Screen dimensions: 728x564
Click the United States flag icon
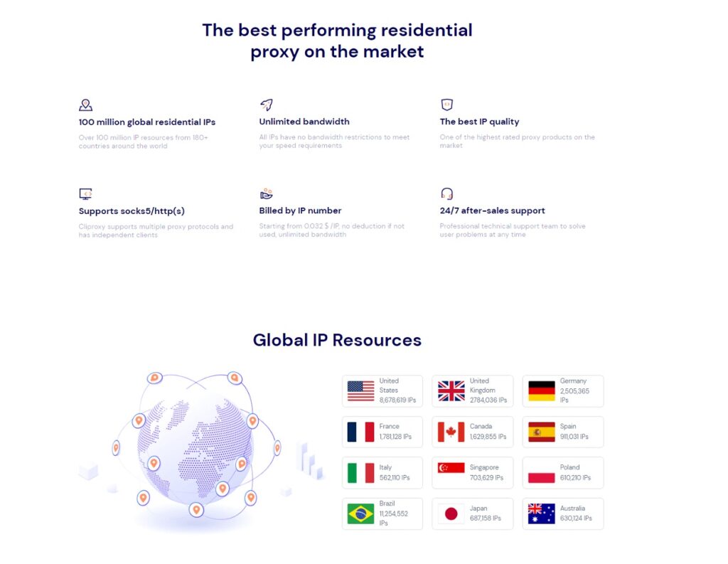pos(360,391)
